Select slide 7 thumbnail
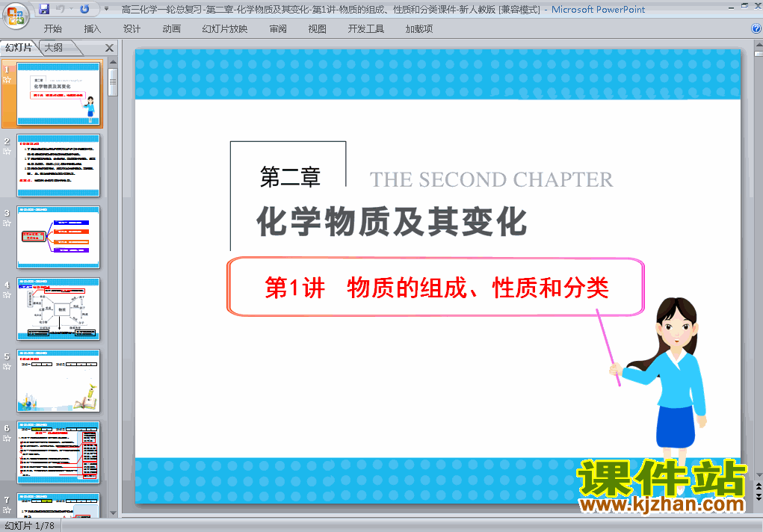Screen dimensions: 763x532 (58, 505)
